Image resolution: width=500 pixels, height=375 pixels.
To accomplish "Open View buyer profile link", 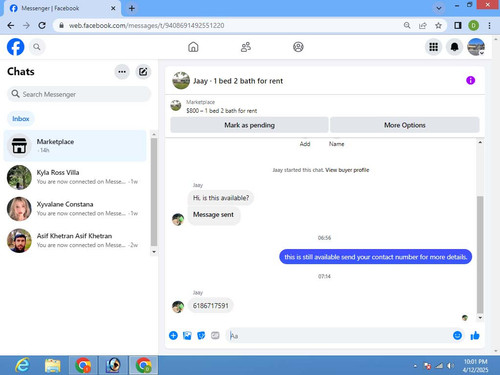I will 347,170.
